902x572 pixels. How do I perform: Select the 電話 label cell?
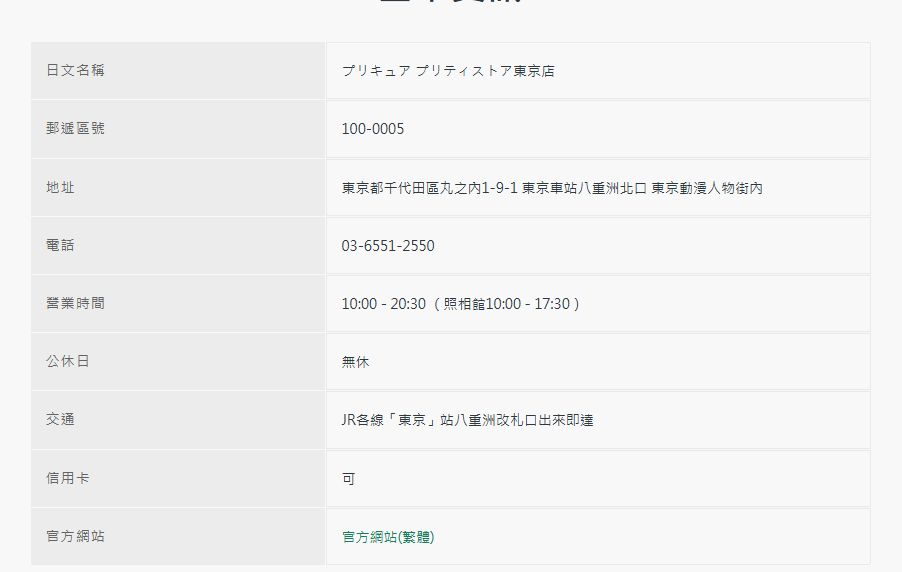(60, 245)
